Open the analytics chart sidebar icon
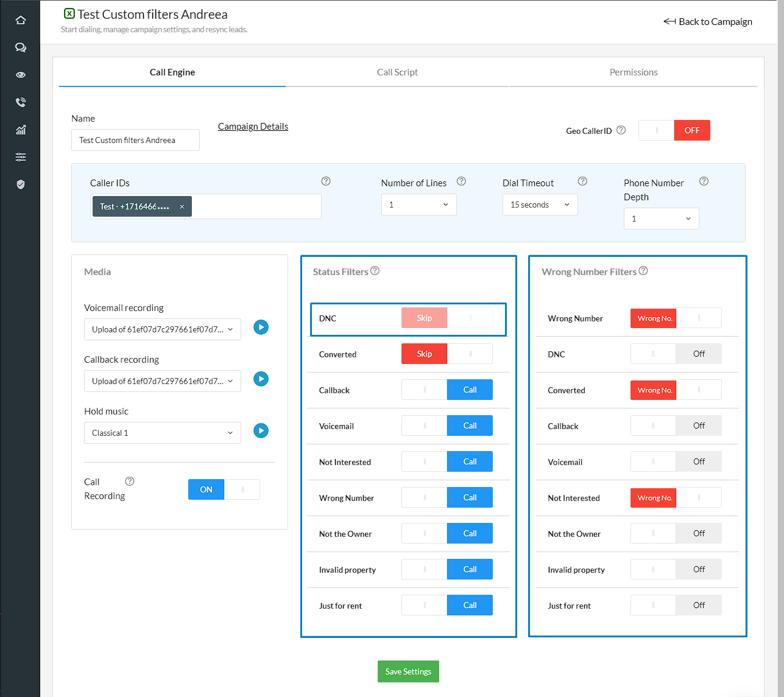The height and width of the screenshot is (697, 784). tap(21, 130)
